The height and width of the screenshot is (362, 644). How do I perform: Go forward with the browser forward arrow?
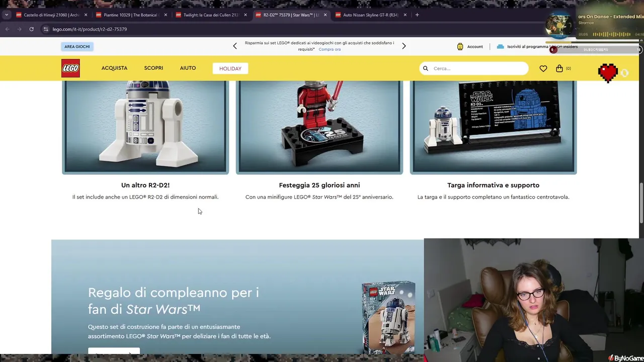point(19,29)
